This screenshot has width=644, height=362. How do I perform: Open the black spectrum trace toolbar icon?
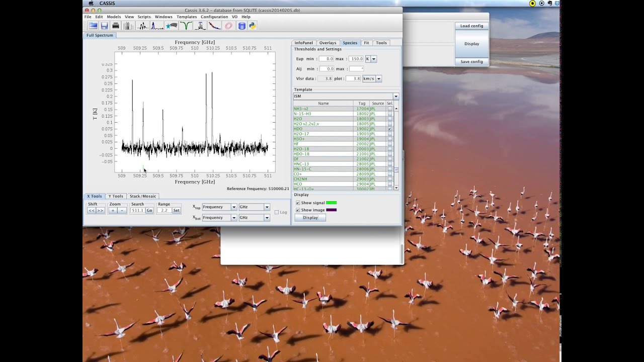coord(142,26)
